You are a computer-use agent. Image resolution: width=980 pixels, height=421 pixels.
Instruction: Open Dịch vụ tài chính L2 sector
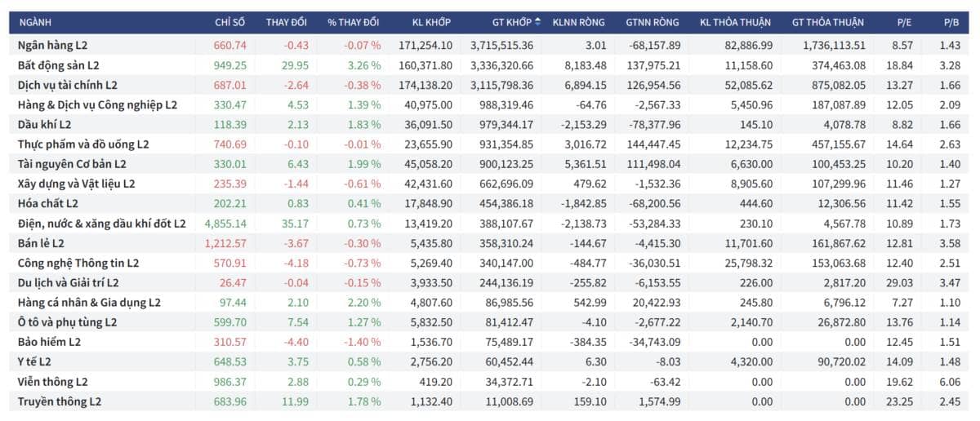pos(68,84)
